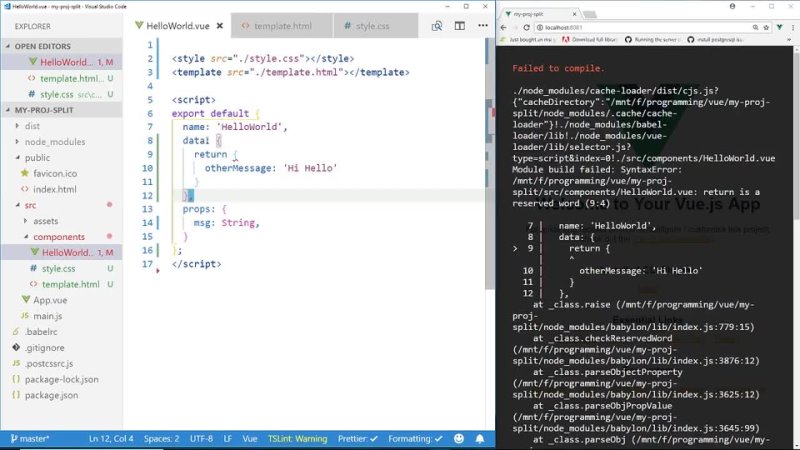Open changes preview icon in editor toolbar
This screenshot has width=800, height=450.
[x=437, y=26]
